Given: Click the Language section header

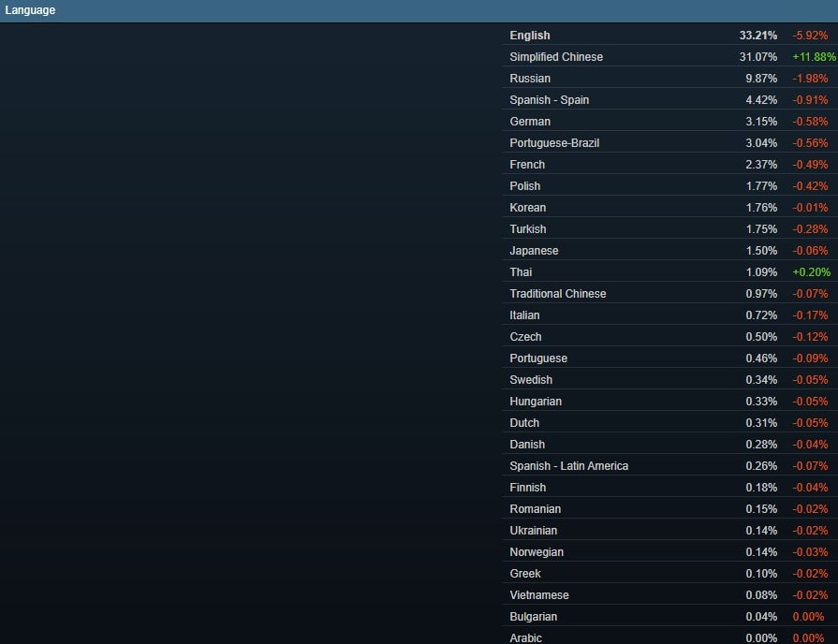Looking at the screenshot, I should click(x=419, y=10).
